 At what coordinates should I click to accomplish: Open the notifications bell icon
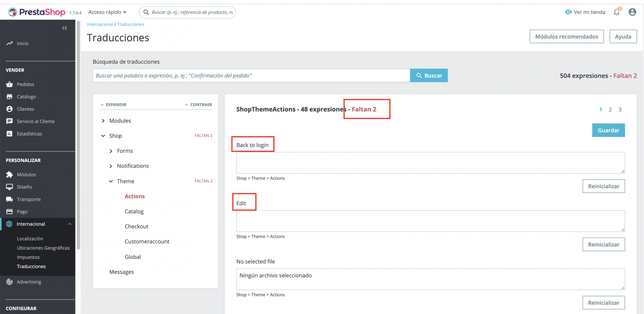point(616,12)
